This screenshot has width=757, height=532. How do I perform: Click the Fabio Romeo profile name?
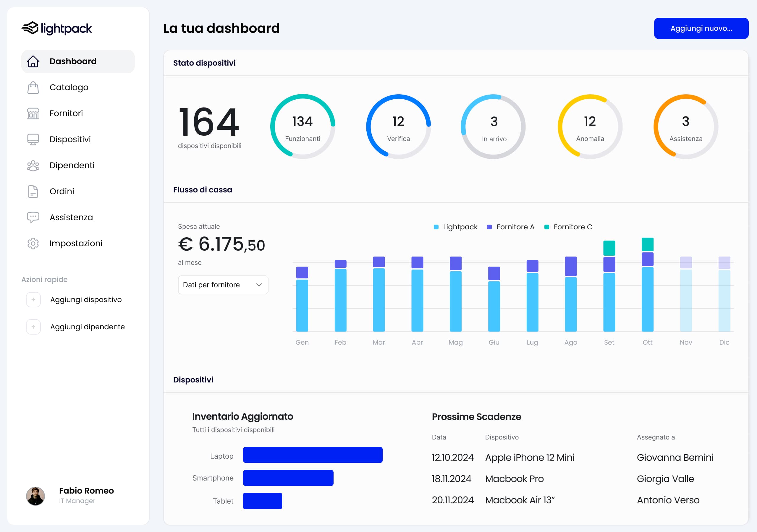click(x=86, y=491)
